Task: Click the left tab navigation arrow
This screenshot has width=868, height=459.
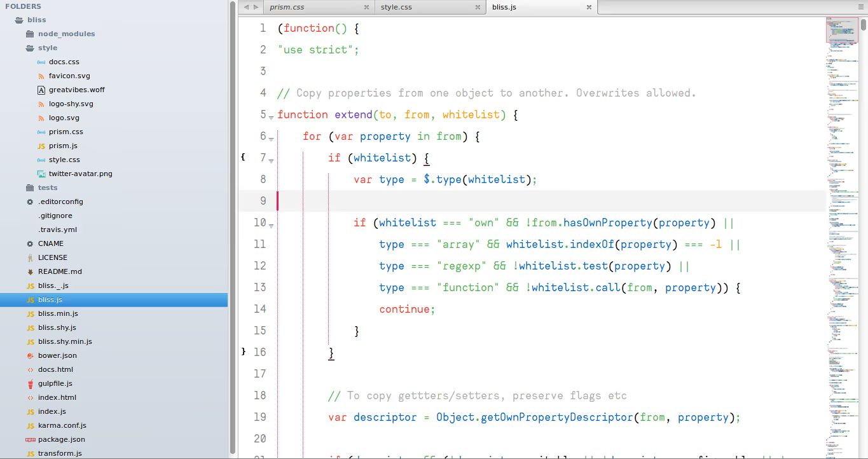Action: click(x=247, y=7)
